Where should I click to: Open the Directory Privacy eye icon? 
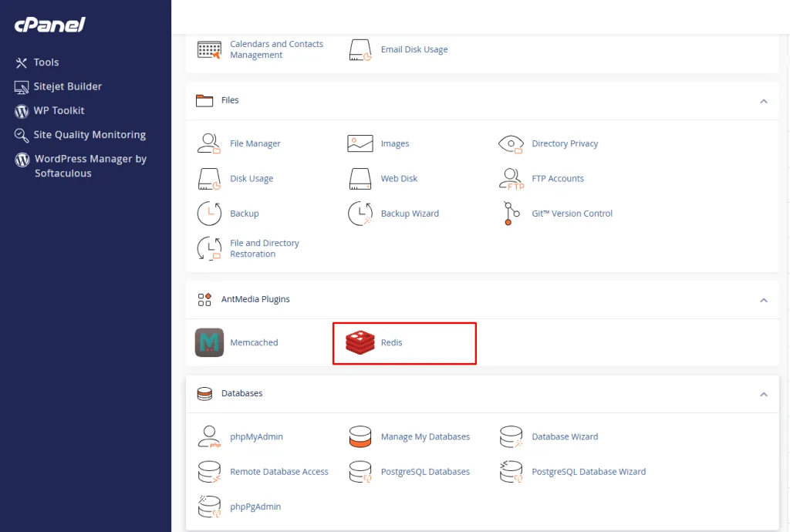[x=511, y=143]
